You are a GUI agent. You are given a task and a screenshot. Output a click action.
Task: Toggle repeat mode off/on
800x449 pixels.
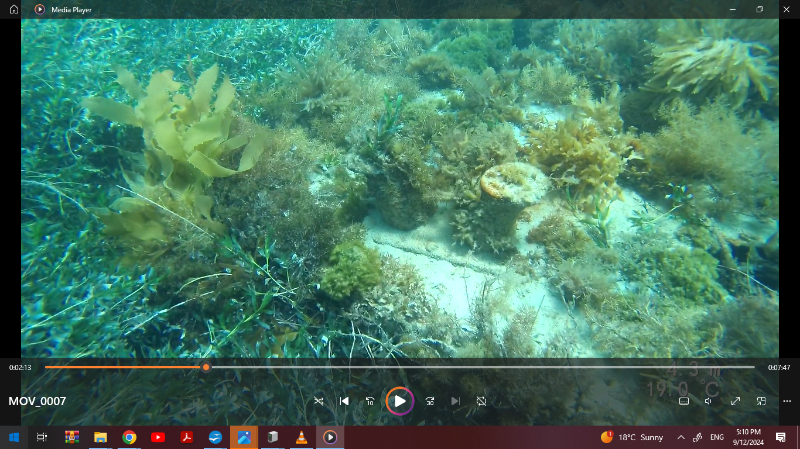pos(481,401)
